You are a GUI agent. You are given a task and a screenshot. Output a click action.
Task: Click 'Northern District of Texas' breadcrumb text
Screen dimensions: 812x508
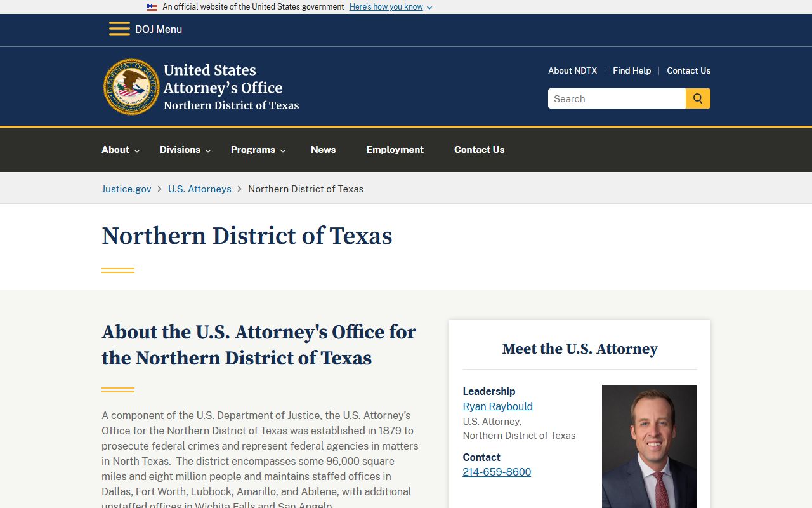(306, 189)
